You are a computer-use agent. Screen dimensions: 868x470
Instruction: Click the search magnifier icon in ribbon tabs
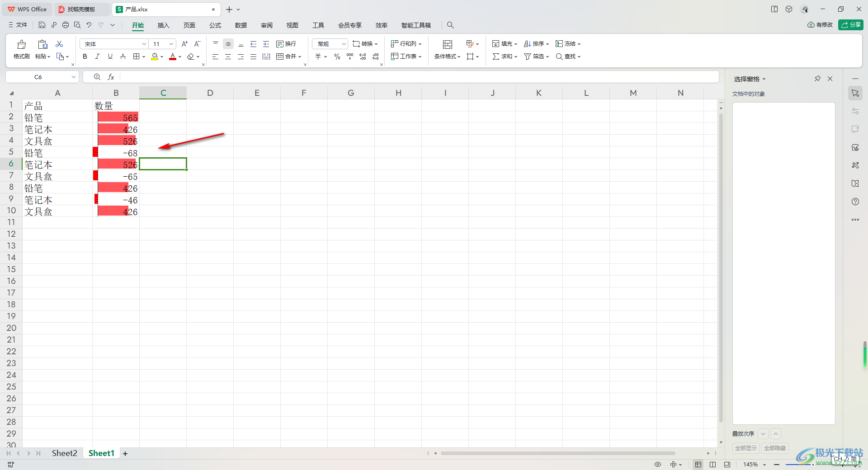pos(450,25)
